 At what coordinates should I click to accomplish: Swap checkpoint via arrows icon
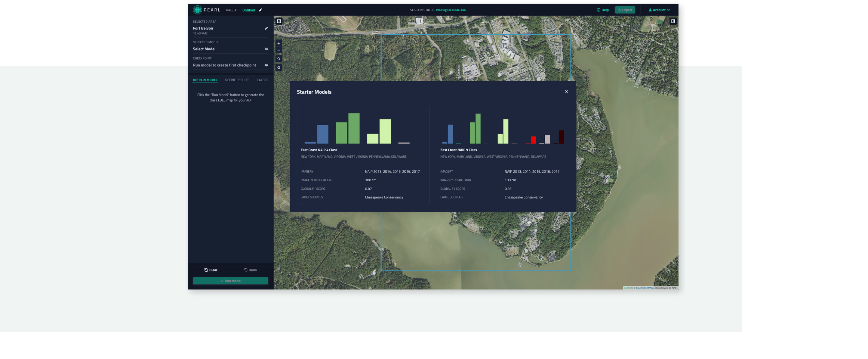tap(266, 65)
